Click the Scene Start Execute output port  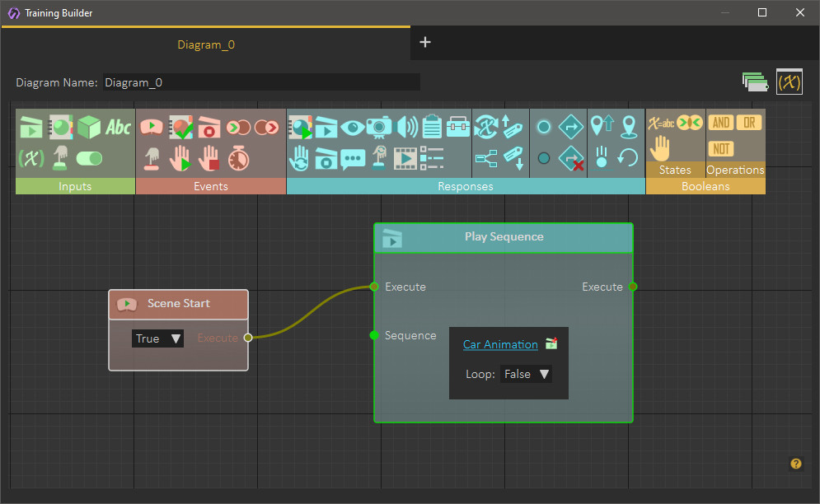coord(248,338)
